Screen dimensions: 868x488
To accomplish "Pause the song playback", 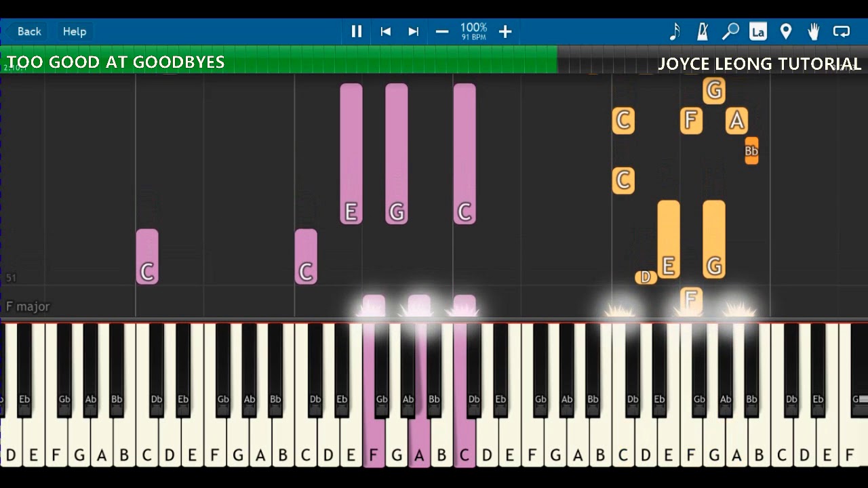I will click(357, 31).
